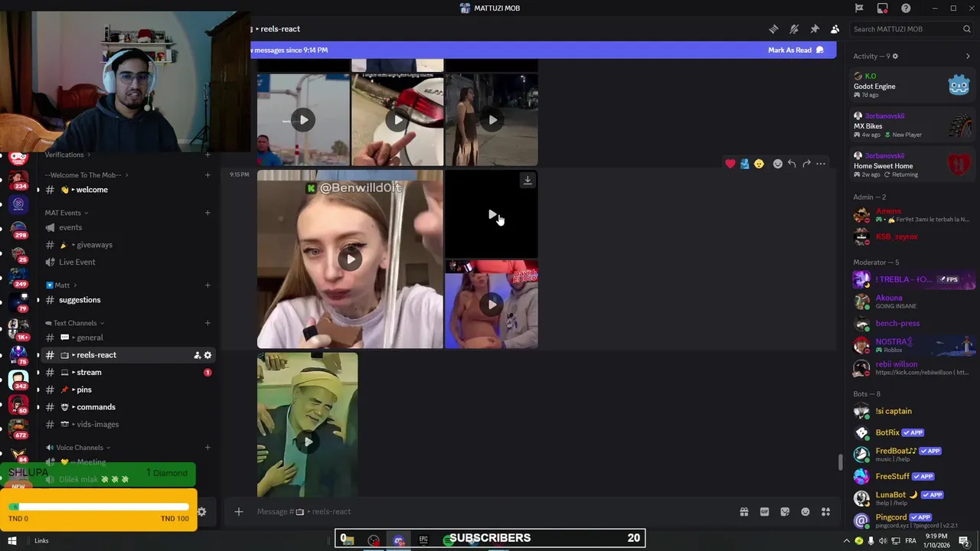Viewport: 980px width, 551px height.
Task: Open the GIF picker
Action: coord(764,512)
